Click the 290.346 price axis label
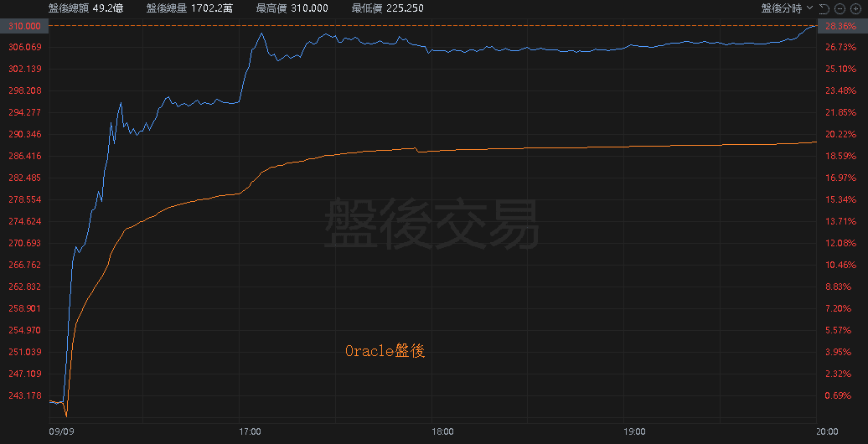The width and height of the screenshot is (868, 444). click(x=25, y=134)
